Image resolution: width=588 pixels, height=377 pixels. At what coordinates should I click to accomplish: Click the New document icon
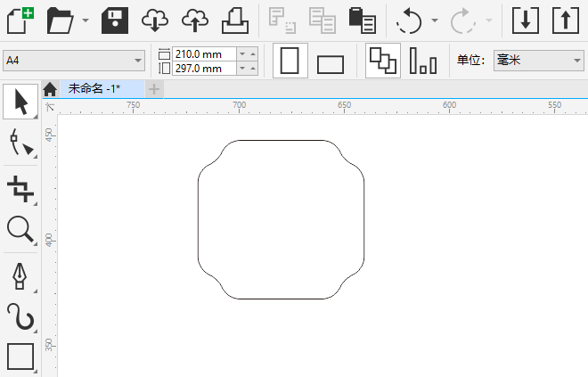tap(20, 20)
